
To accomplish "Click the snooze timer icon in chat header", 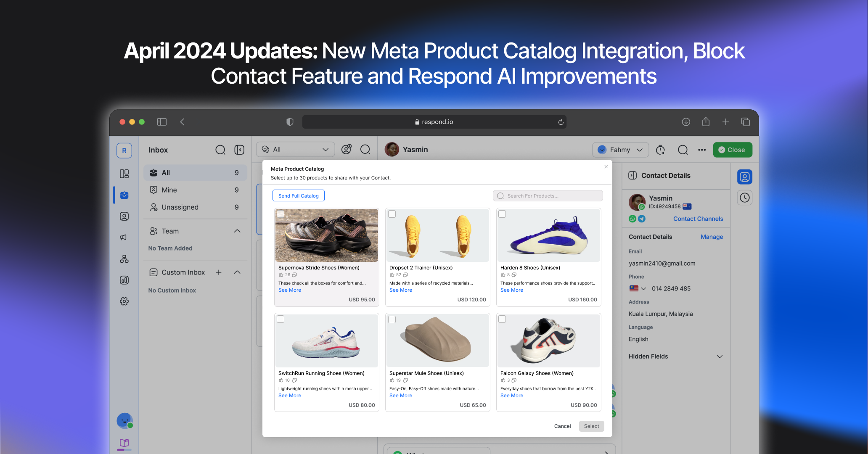I will click(x=661, y=150).
